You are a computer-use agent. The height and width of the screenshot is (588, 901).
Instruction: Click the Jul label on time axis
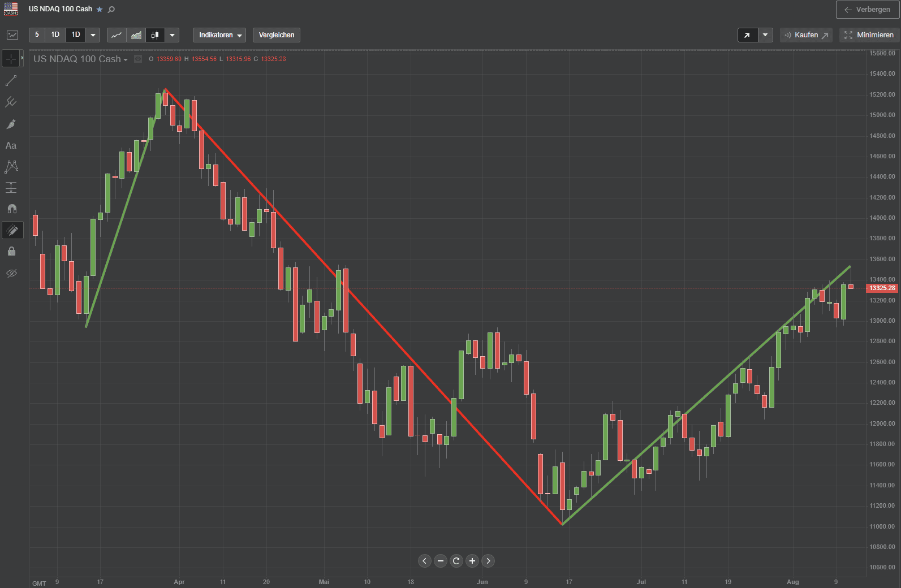pos(641,582)
